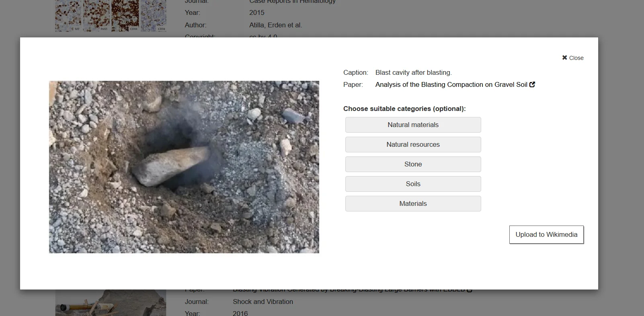
Task: Open the Analysis of Blasting Compaction paper link
Action: [x=451, y=84]
